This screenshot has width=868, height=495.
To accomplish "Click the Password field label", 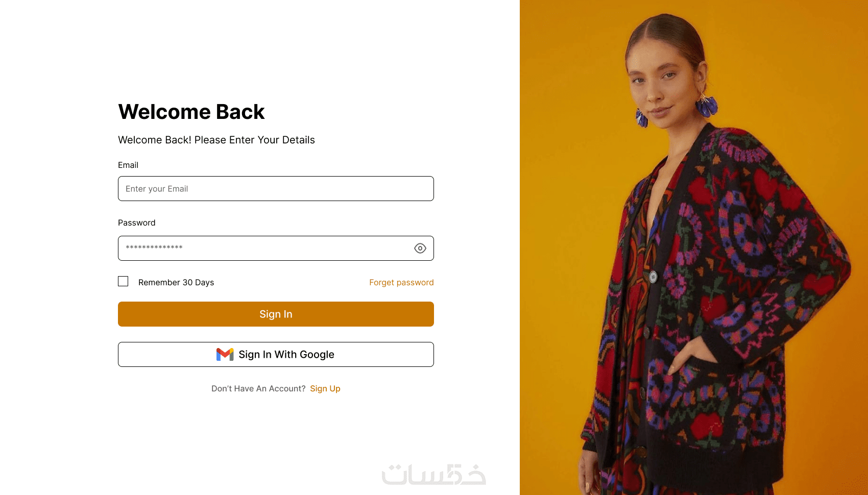I will click(x=136, y=222).
